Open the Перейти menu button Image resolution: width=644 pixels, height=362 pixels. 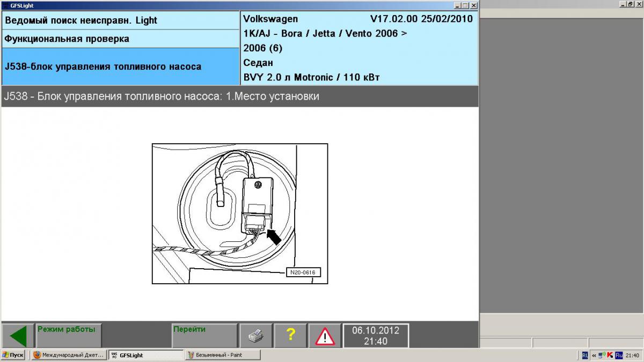click(x=204, y=336)
